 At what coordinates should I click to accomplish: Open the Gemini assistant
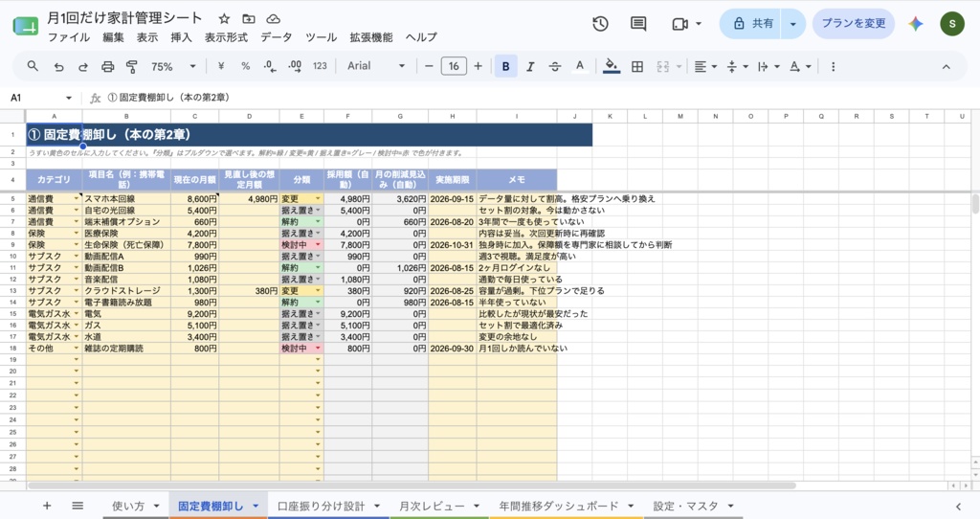coord(916,24)
